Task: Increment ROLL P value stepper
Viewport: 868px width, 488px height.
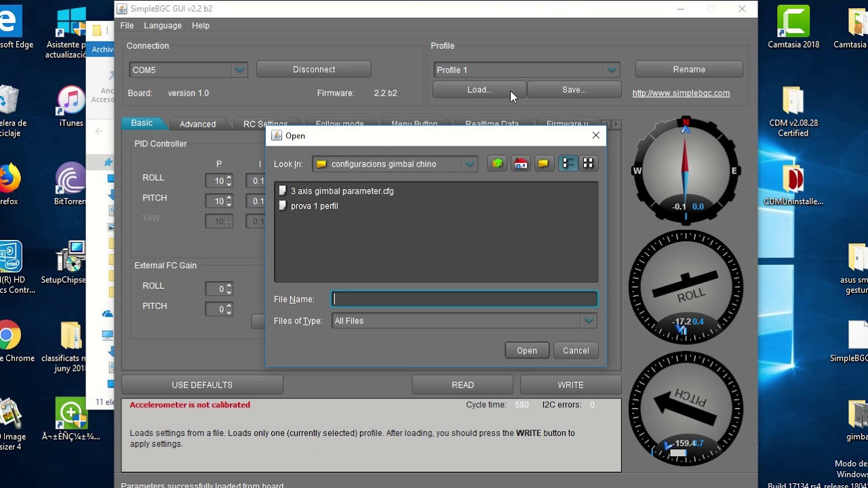Action: coord(229,178)
